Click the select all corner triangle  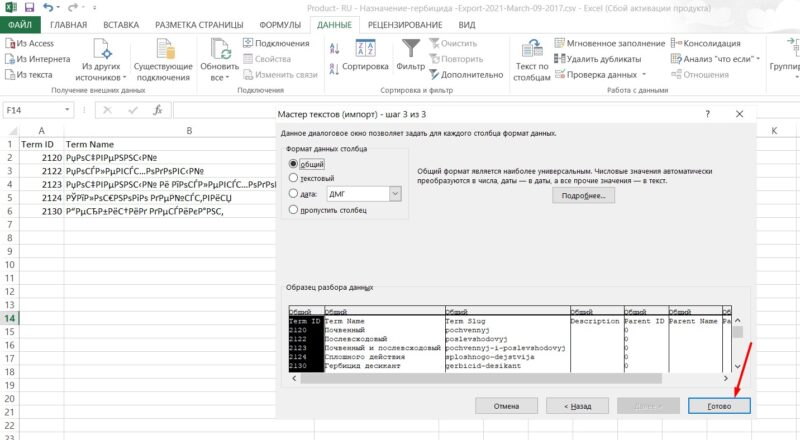(x=13, y=131)
